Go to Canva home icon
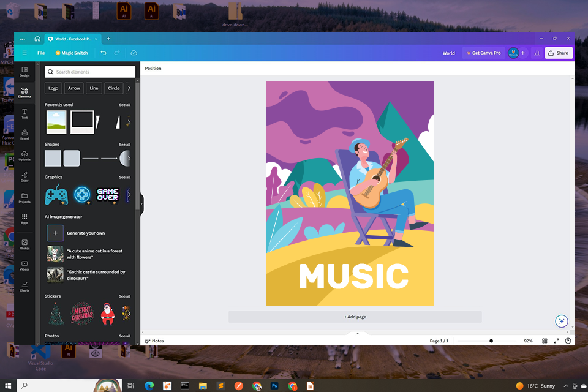The height and width of the screenshot is (392, 588). click(37, 39)
